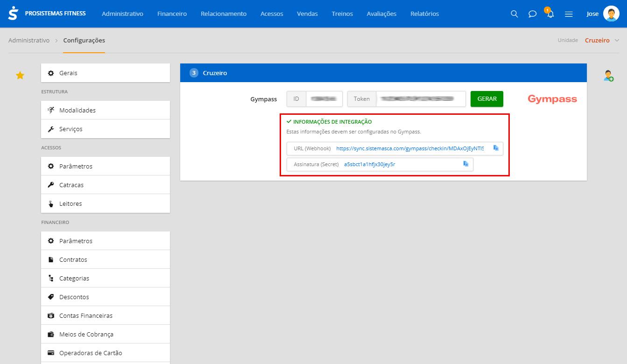Screen dimensions: 627x364
Task: Open the hamburger list menu icon
Action: [569, 14]
